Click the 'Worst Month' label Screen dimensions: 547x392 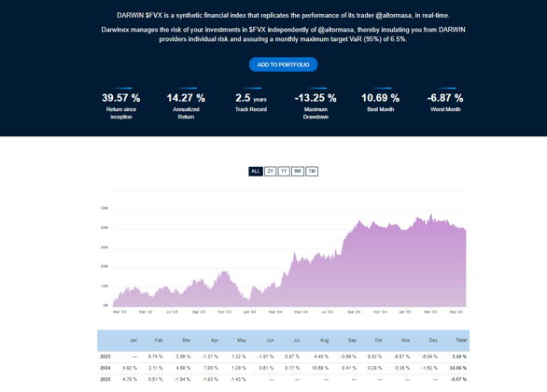[x=445, y=109]
